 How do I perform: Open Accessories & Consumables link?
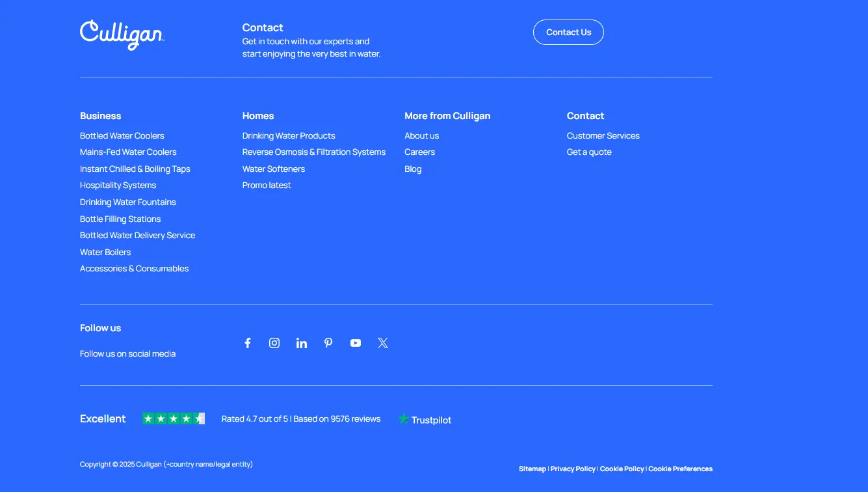134,269
